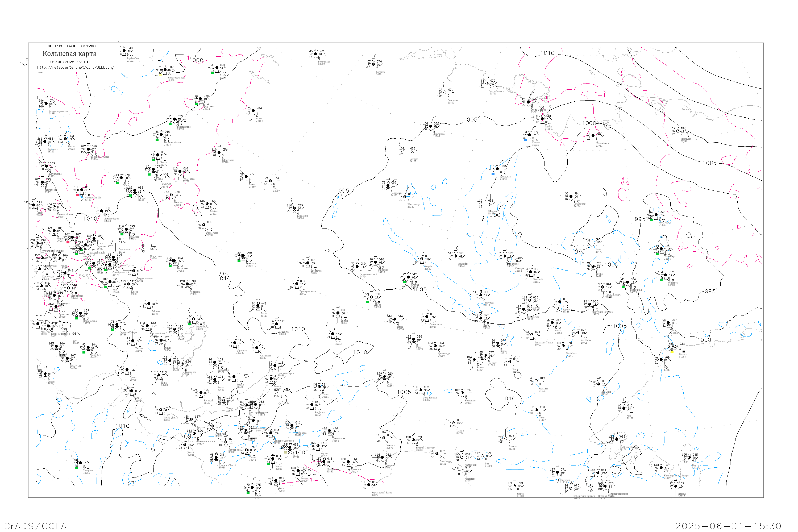Viewport: 798px width, 532px height.
Task: Click the Оха half-filled station circle
Action: 689,457
